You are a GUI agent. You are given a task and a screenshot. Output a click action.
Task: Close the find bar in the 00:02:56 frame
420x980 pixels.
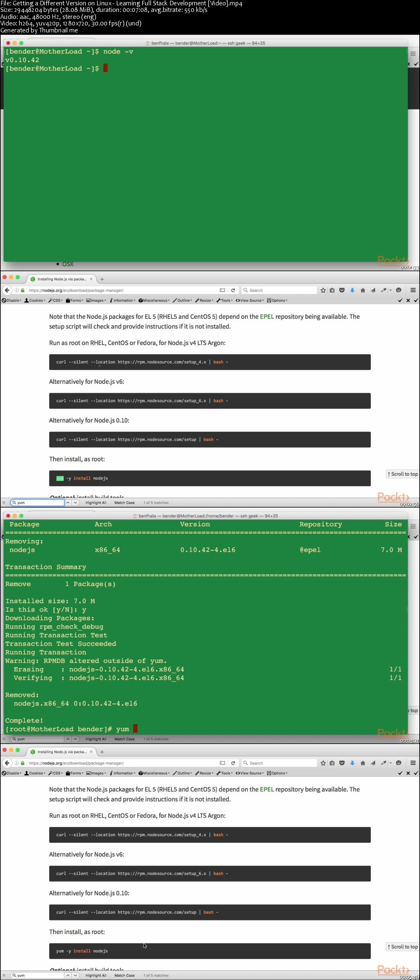4,502
